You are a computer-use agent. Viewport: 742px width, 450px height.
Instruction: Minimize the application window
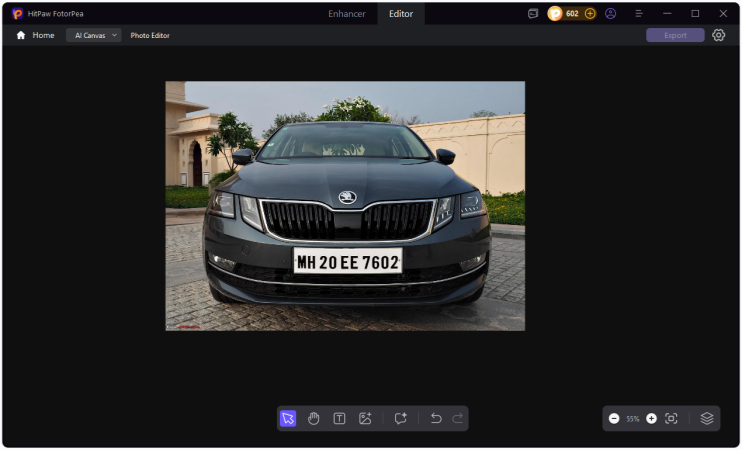tap(667, 14)
